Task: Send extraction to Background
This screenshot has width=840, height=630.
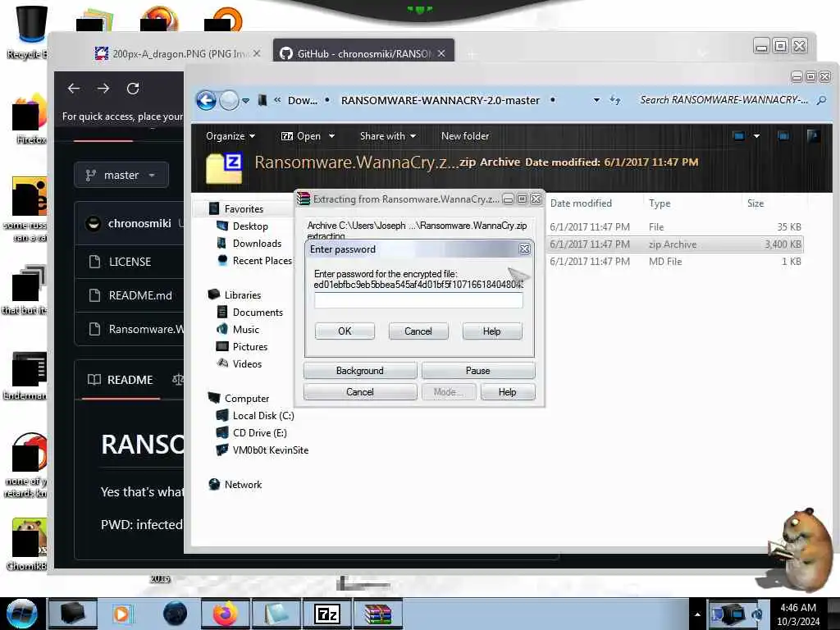Action: click(359, 371)
